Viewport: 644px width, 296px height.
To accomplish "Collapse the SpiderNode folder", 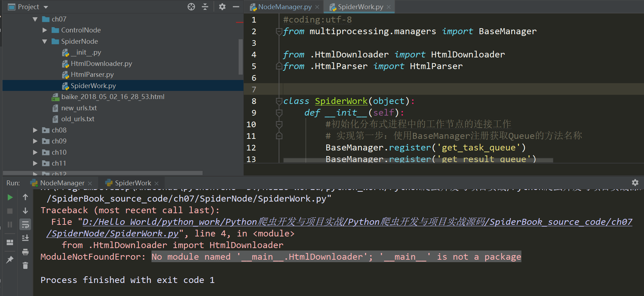I will pyautogui.click(x=44, y=42).
